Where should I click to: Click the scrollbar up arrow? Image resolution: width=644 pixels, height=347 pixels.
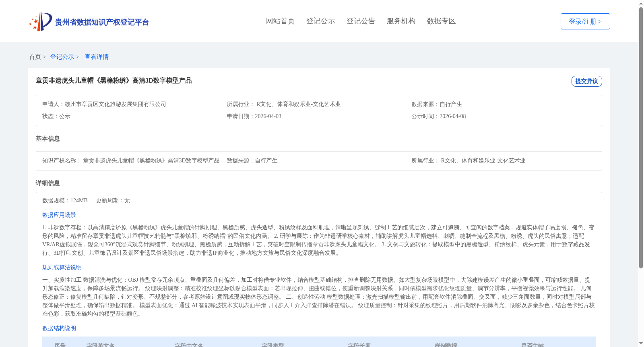pyautogui.click(x=641, y=3)
